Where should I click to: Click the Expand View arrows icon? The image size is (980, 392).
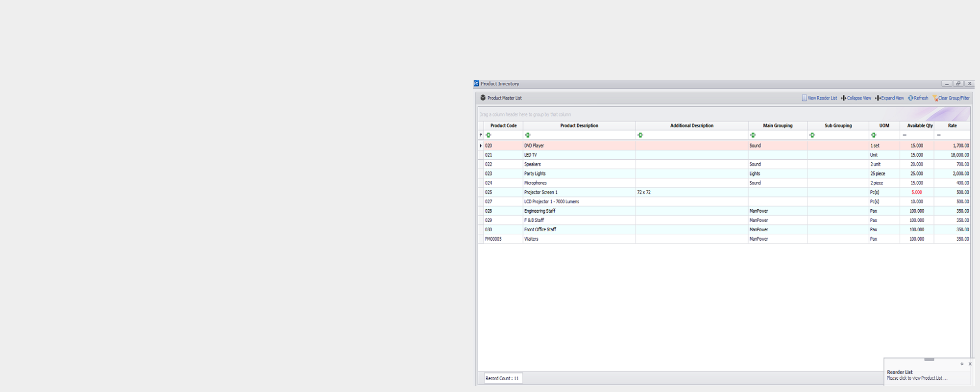pos(878,98)
